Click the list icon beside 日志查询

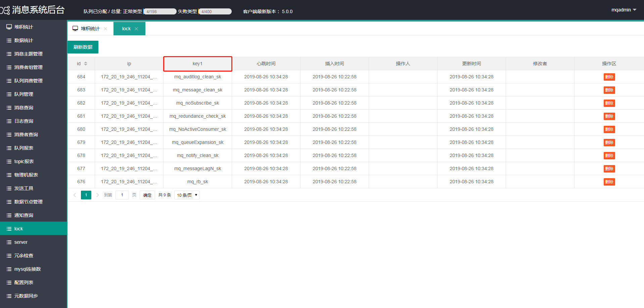pos(9,121)
